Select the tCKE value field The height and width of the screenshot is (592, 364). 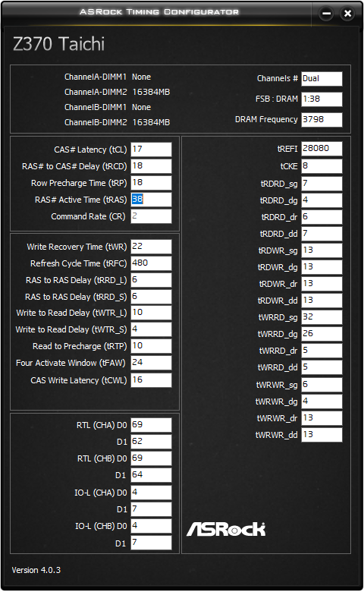click(x=322, y=166)
